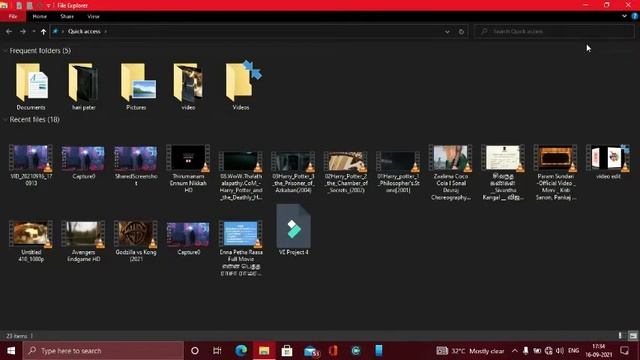Collapse the Frequent folders group
The width and height of the screenshot is (640, 360).
click(5, 51)
